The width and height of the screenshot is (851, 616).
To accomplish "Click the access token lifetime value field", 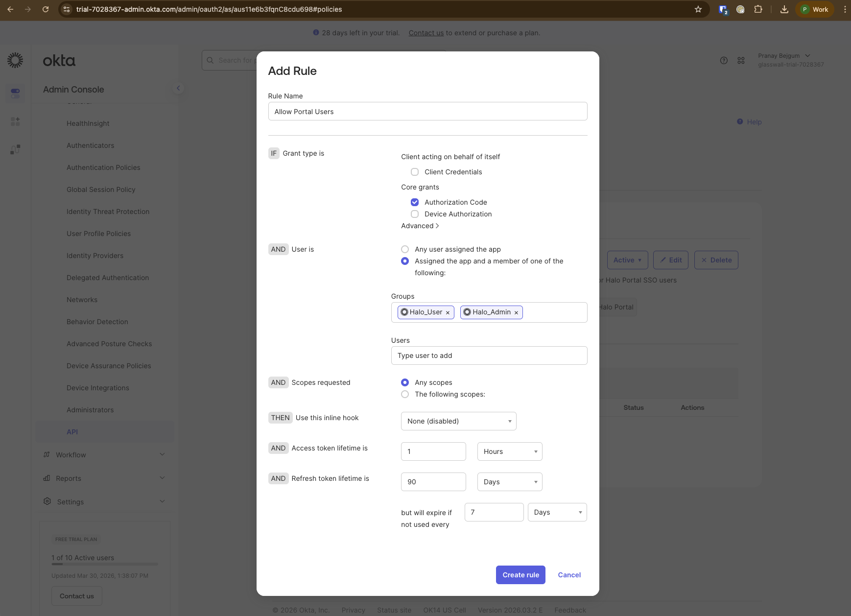I will (433, 451).
